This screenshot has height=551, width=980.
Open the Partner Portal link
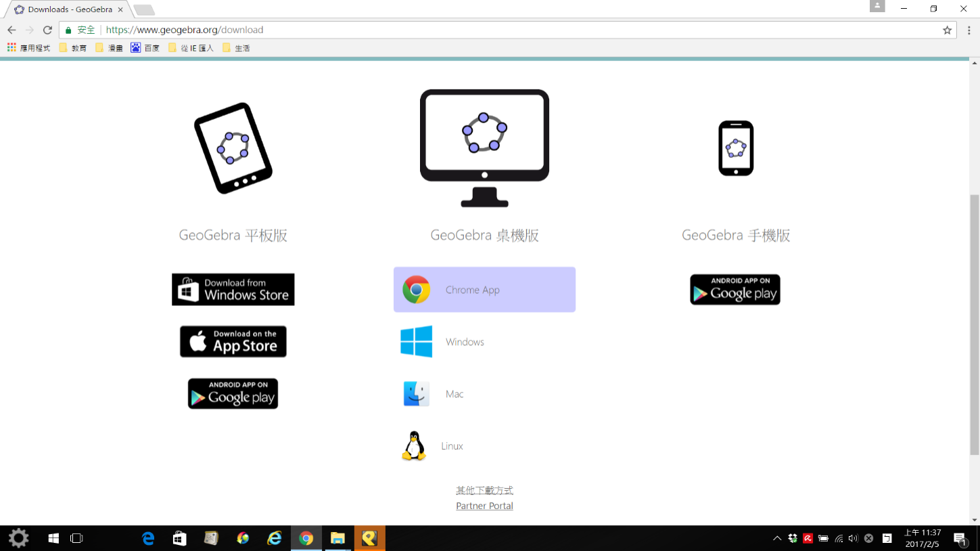coord(484,506)
